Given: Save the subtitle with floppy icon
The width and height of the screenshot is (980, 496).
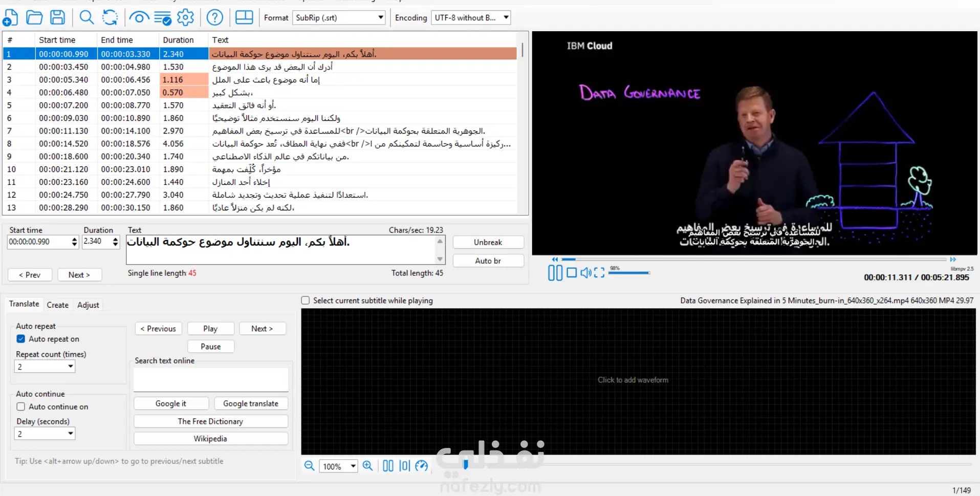Looking at the screenshot, I should click(x=57, y=18).
